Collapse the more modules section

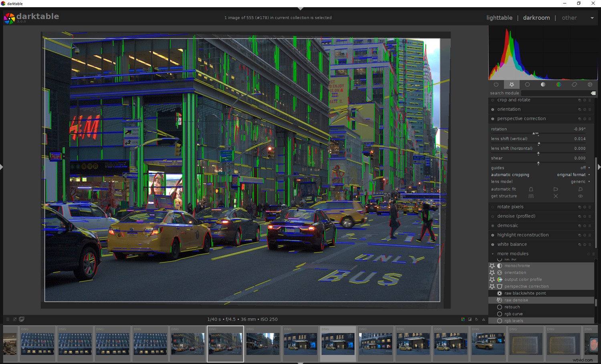point(492,253)
